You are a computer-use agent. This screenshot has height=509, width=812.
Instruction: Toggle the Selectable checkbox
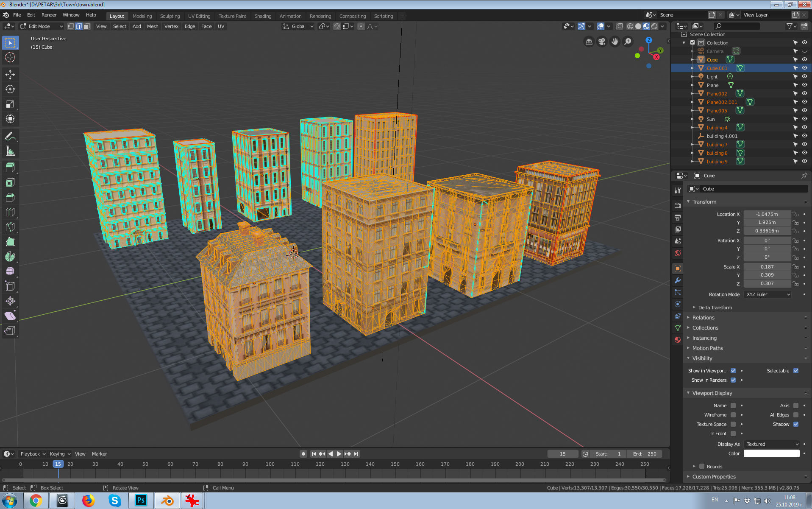pos(796,371)
